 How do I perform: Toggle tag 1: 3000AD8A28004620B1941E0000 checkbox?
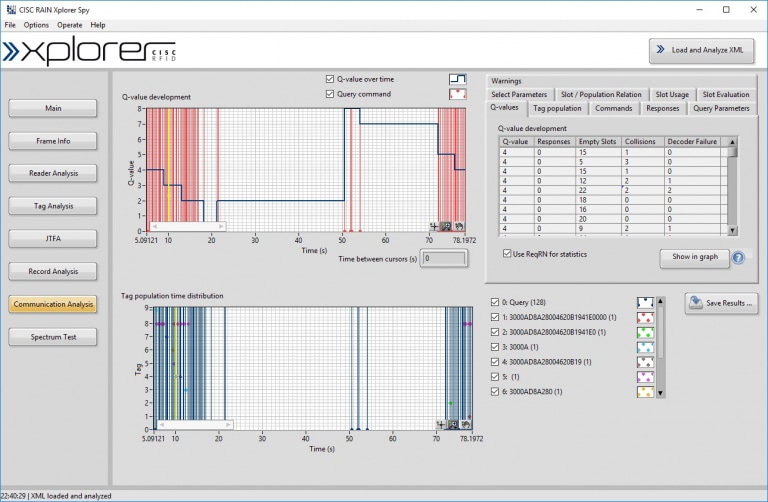pyautogui.click(x=495, y=317)
